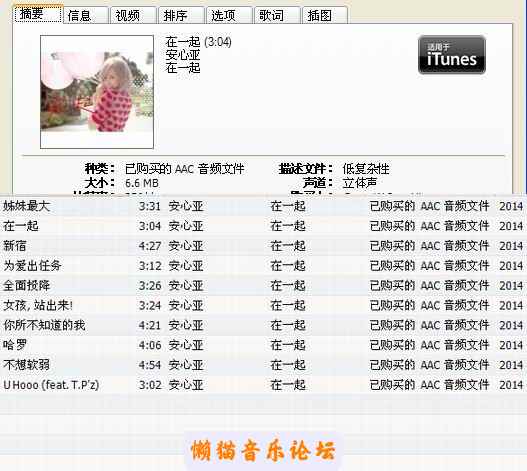The image size is (527, 471).
Task: Pick the track 女孩, 站出来!
Action: 264,305
